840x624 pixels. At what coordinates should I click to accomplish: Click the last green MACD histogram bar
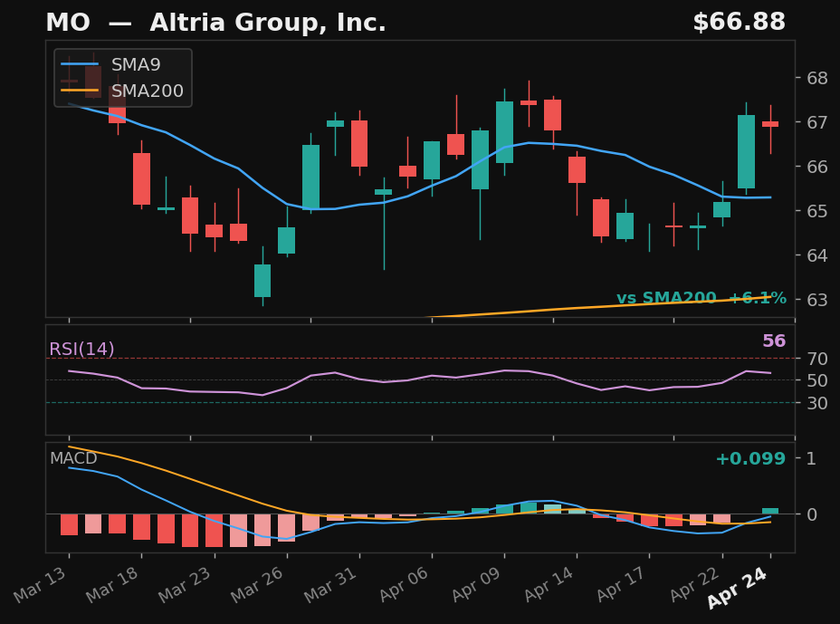pyautogui.click(x=770, y=511)
